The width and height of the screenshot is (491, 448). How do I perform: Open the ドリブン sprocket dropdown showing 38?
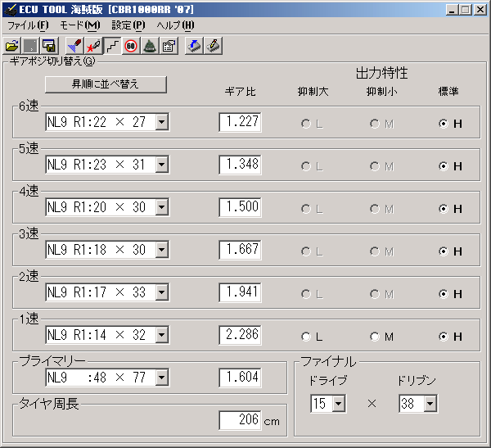pos(430,404)
